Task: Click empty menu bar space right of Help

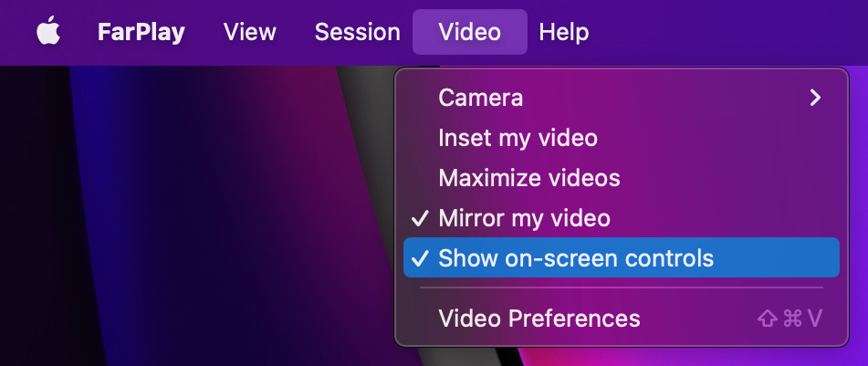Action: 730,33
